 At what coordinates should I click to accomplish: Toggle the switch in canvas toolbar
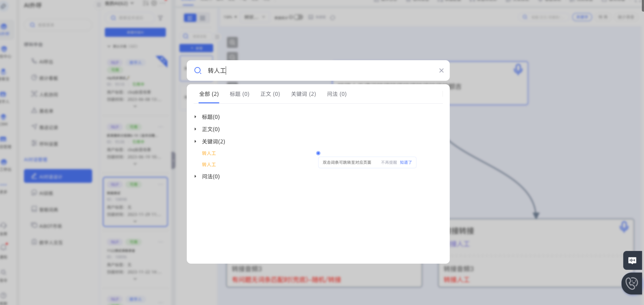[x=298, y=17]
